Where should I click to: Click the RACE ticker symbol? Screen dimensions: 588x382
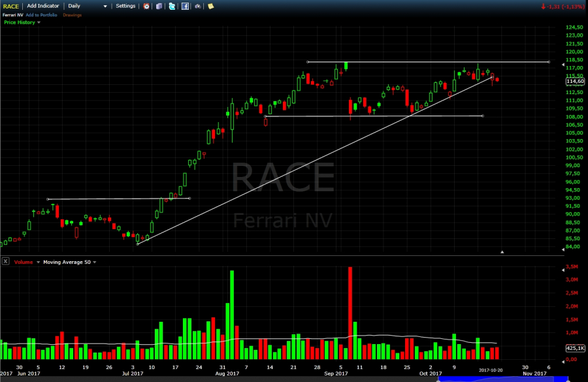point(10,6)
